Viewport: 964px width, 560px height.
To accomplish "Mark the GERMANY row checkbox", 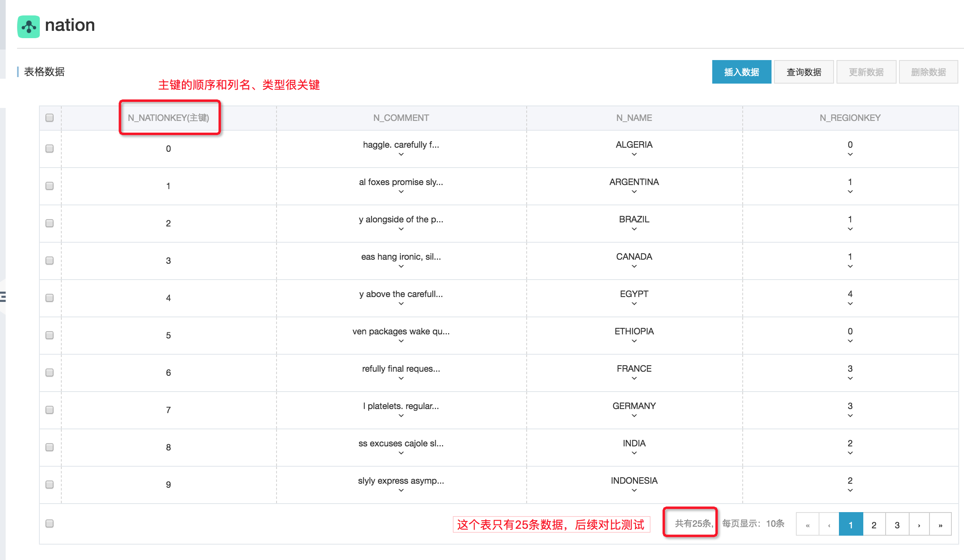I will point(50,410).
